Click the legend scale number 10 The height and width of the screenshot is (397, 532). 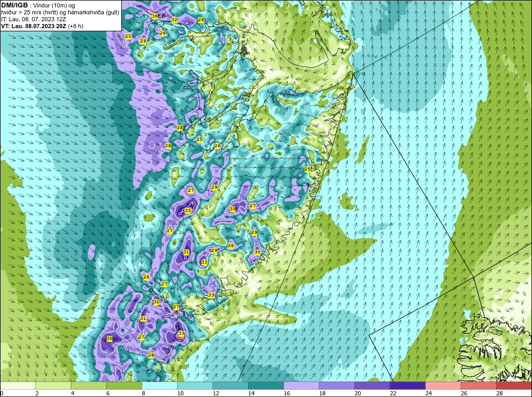[x=180, y=393]
